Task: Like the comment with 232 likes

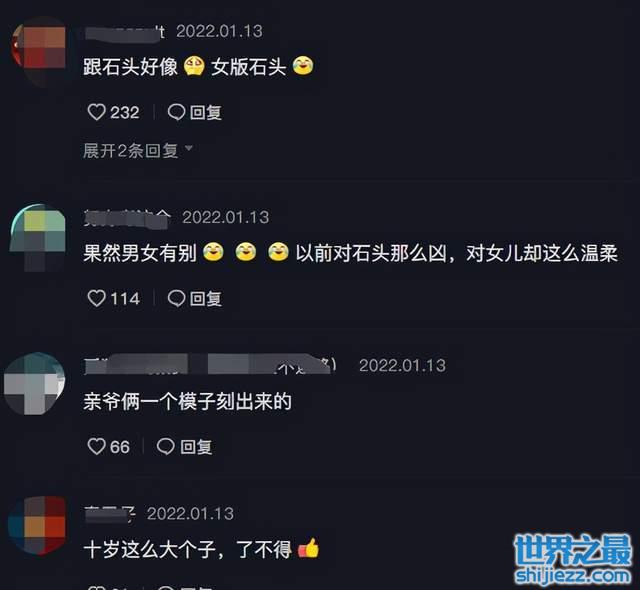Action: [x=97, y=112]
